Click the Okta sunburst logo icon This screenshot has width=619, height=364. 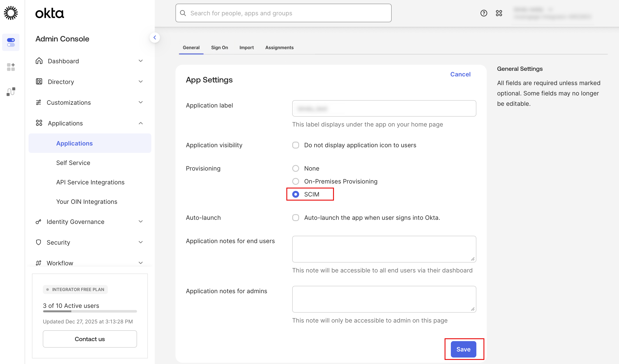coord(11,13)
